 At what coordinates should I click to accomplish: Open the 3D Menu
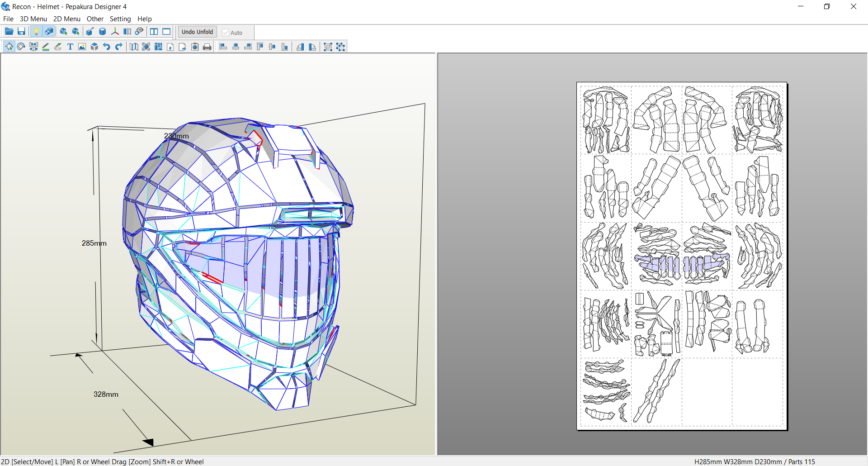click(33, 19)
